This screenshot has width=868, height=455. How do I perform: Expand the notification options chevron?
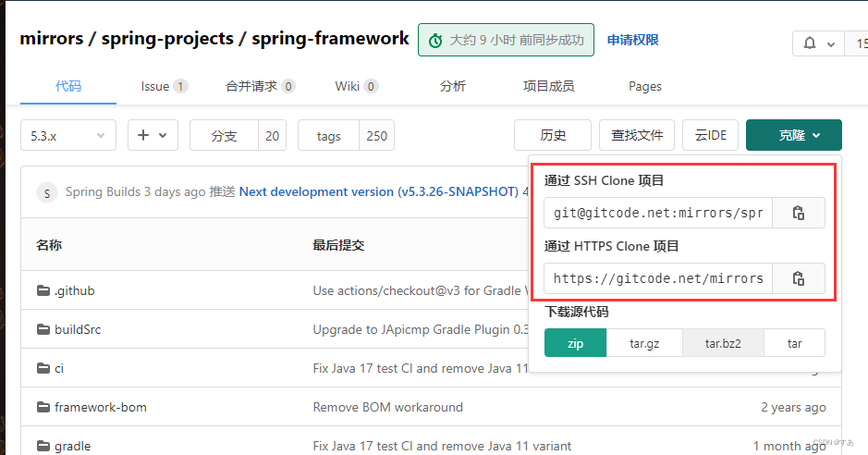point(831,44)
